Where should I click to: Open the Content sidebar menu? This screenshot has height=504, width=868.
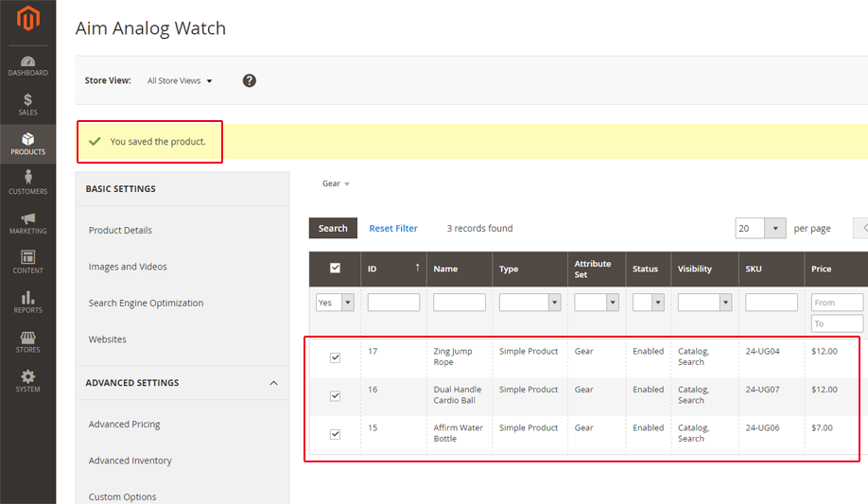27,263
